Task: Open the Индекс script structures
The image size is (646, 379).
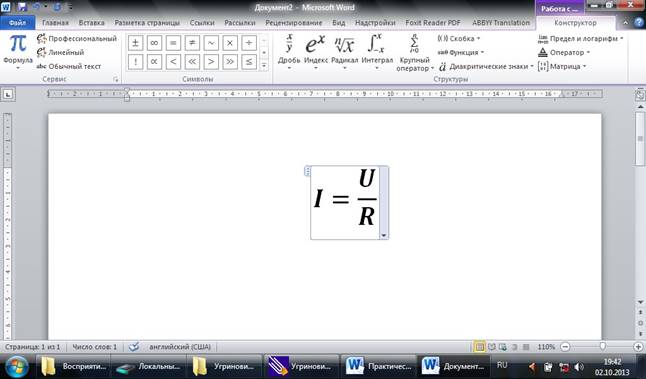Action: click(316, 51)
